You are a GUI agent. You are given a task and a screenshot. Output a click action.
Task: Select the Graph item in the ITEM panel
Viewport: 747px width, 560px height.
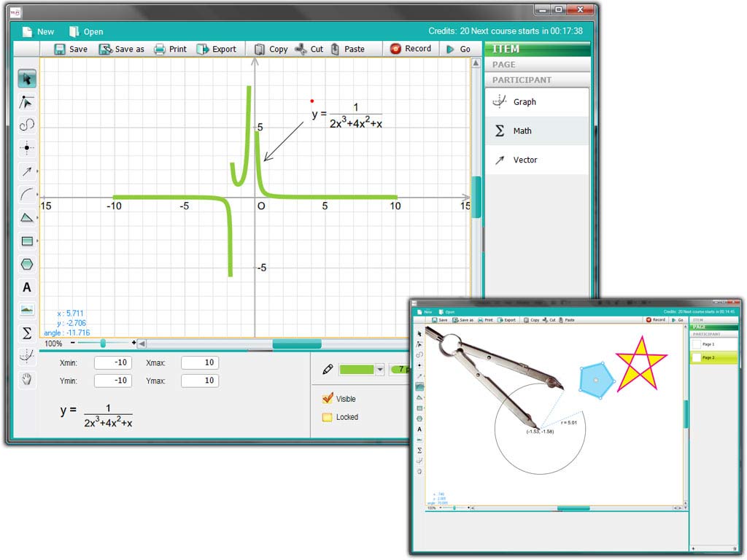point(538,102)
